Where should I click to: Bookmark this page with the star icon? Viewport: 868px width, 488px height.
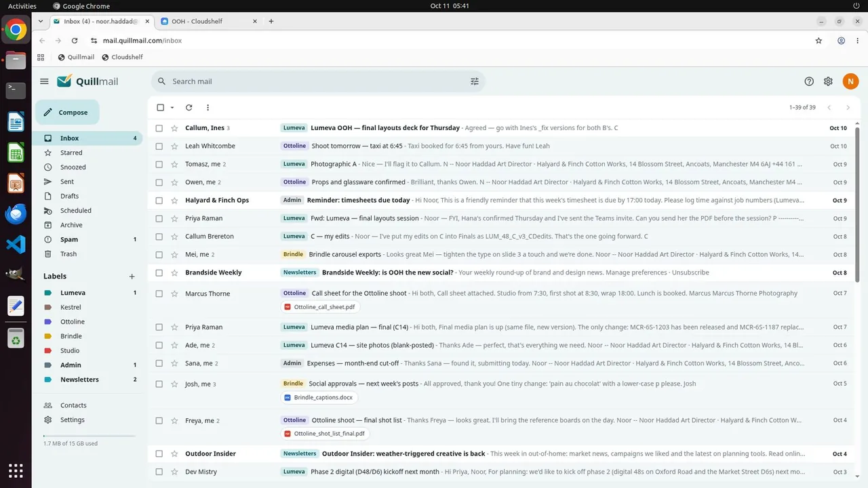point(818,41)
